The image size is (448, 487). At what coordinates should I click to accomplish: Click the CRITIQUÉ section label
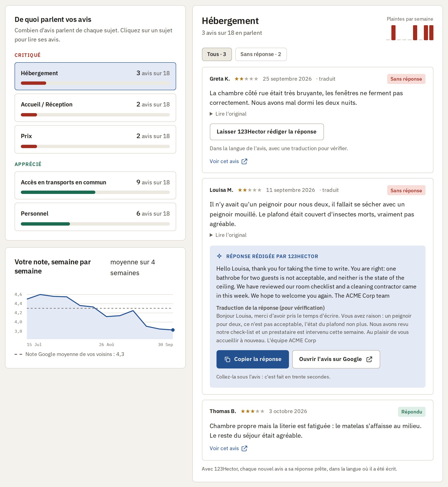click(28, 55)
